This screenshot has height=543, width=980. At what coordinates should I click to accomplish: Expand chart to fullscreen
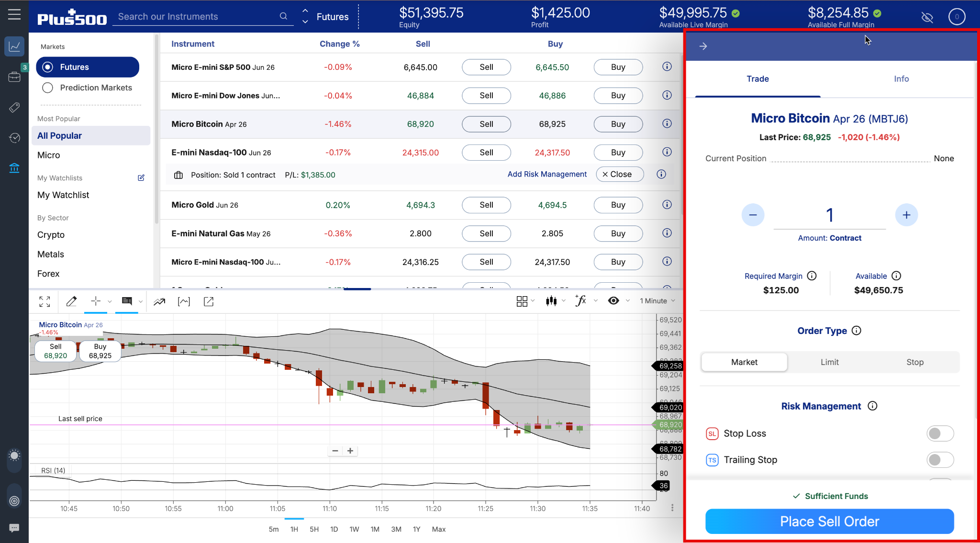tap(45, 301)
